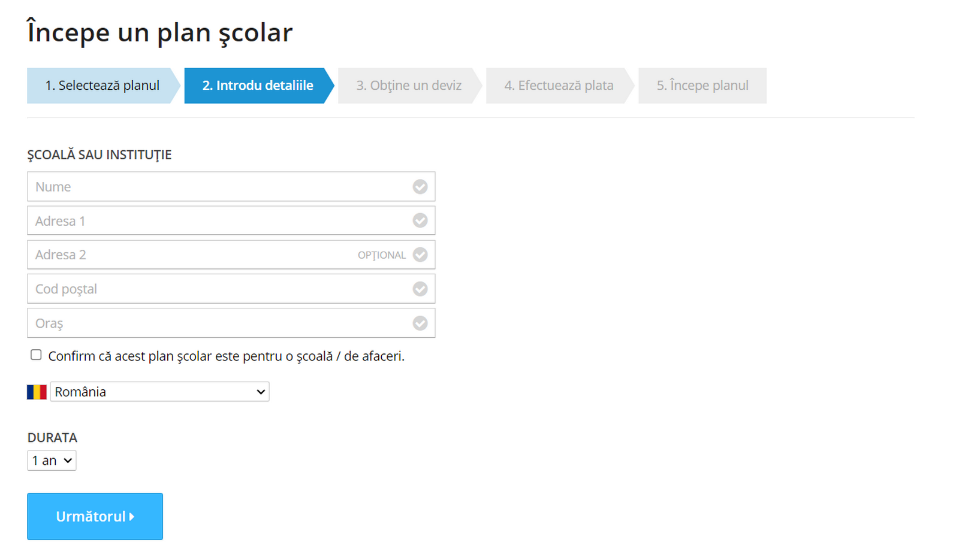Enable 'Confirm că acest plan şcolar' option
The width and height of the screenshot is (959, 560).
[36, 355]
